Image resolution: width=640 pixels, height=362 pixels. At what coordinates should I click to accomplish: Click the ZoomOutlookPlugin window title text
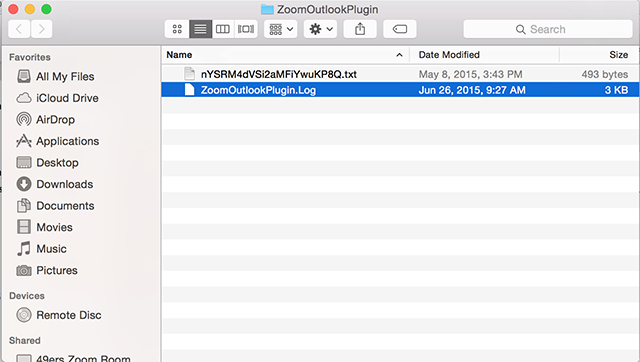point(327,9)
